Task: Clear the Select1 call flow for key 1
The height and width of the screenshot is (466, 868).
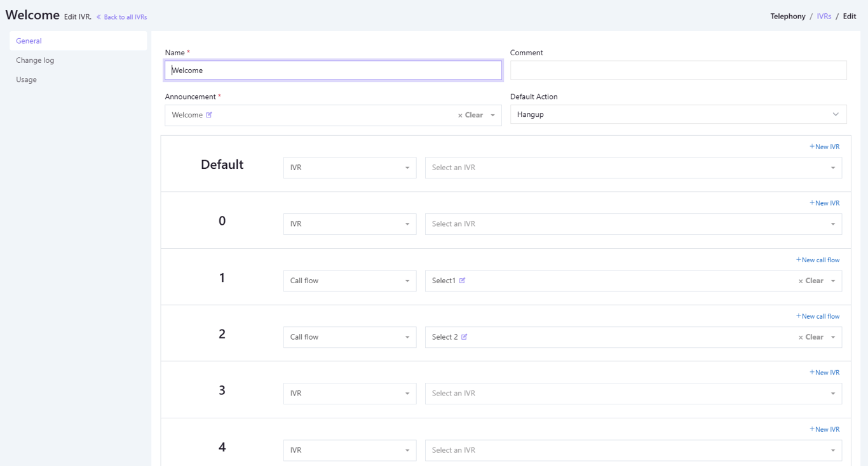Action: point(811,281)
